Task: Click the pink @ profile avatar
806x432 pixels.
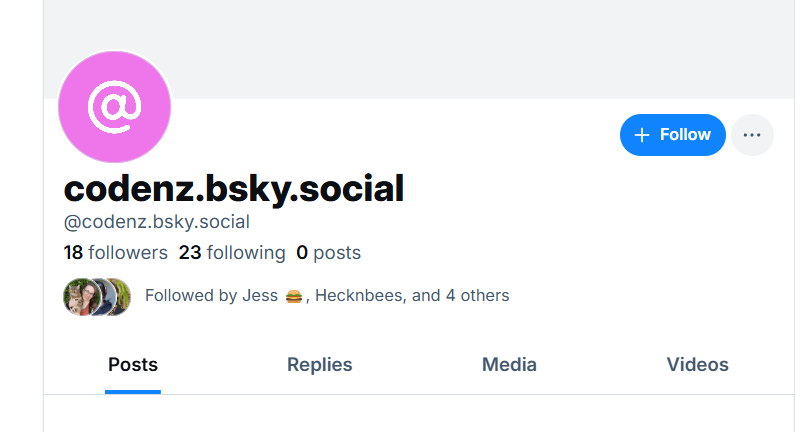Action: pos(115,107)
